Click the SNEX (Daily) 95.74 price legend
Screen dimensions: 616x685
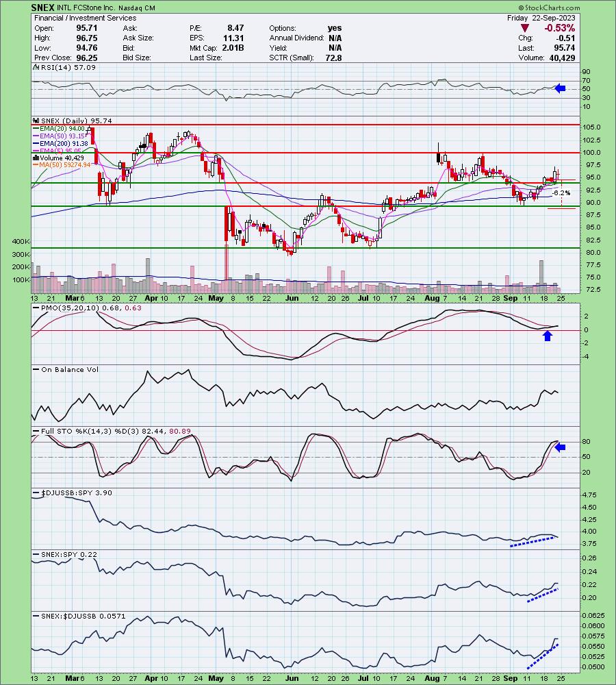click(x=73, y=121)
